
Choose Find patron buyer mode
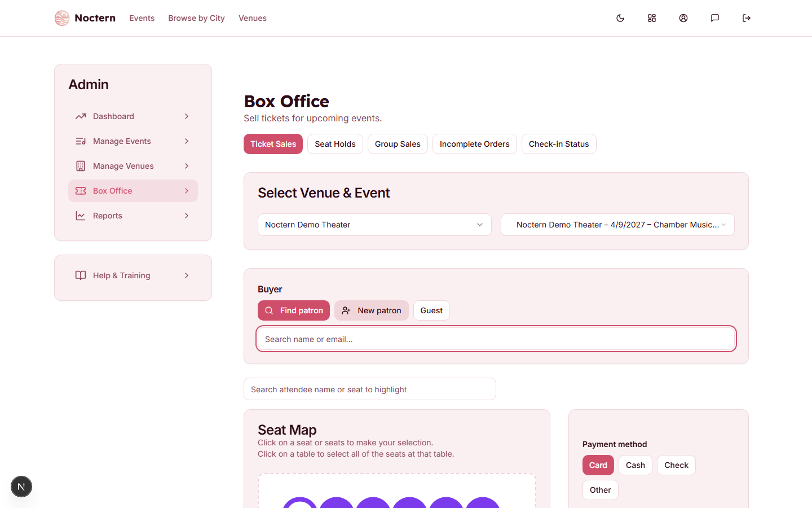tap(294, 310)
